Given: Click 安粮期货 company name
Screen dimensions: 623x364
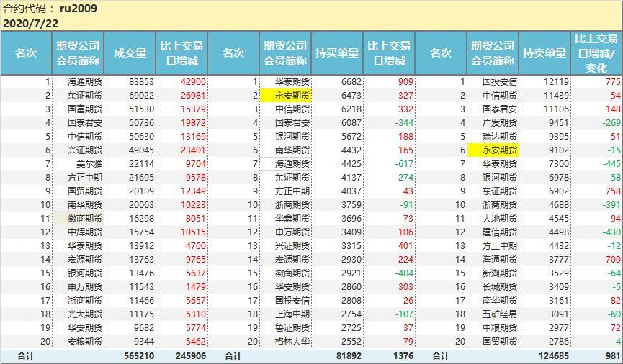Looking at the screenshot, I should coord(85,342).
